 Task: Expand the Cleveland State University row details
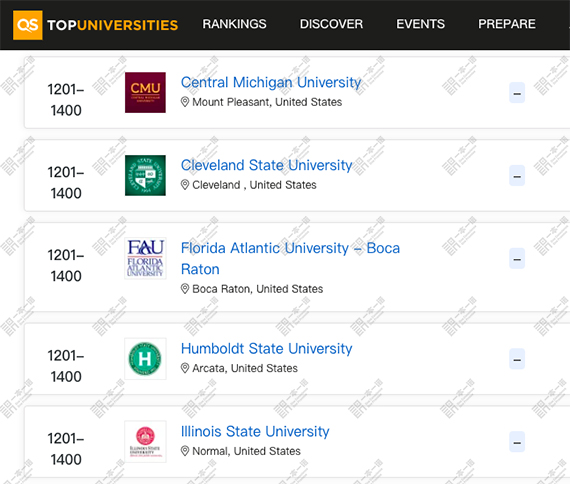tap(517, 176)
